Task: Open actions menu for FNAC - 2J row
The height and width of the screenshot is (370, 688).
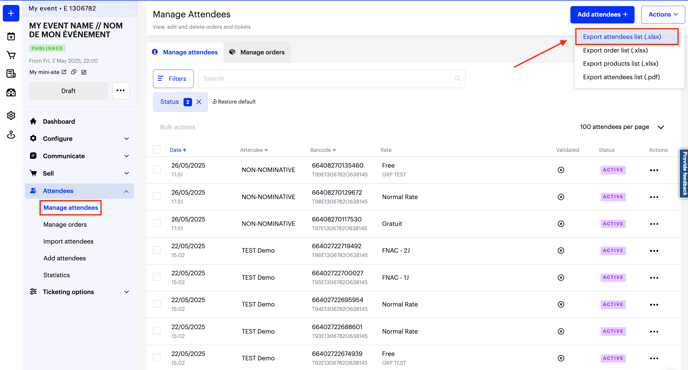Action: click(654, 251)
